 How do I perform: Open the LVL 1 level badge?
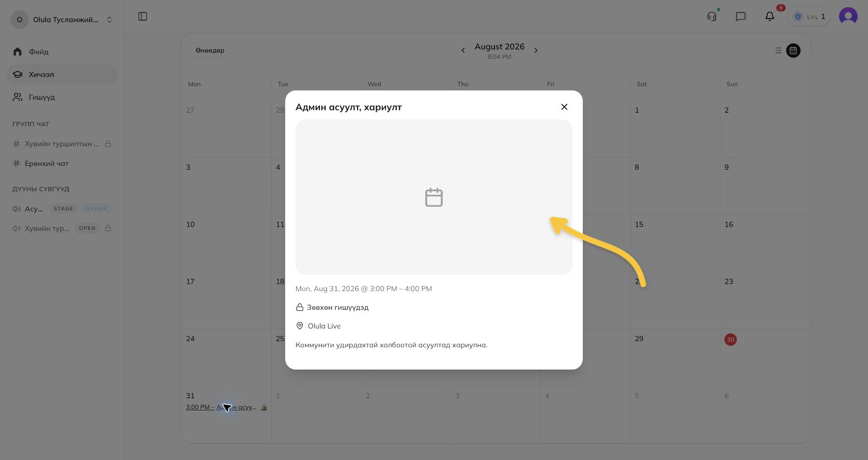pyautogui.click(x=809, y=17)
